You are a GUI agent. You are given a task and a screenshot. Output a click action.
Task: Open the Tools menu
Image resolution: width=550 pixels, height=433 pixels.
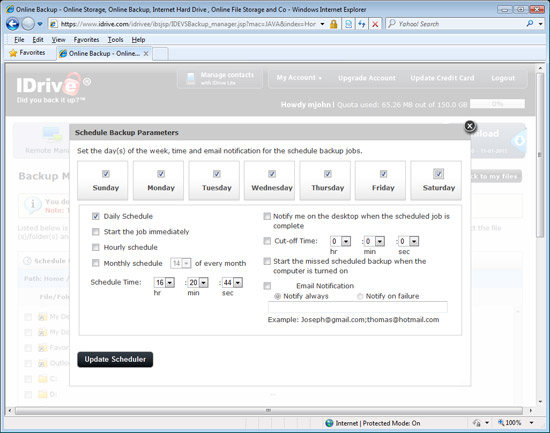pyautogui.click(x=115, y=40)
